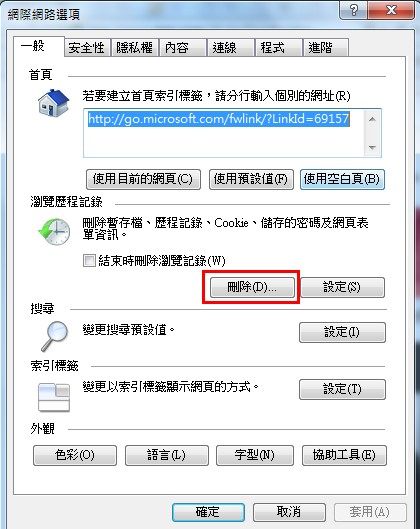This screenshot has width=420, height=529.
Task: Click the 字型(N) button
Action: [x=255, y=455]
